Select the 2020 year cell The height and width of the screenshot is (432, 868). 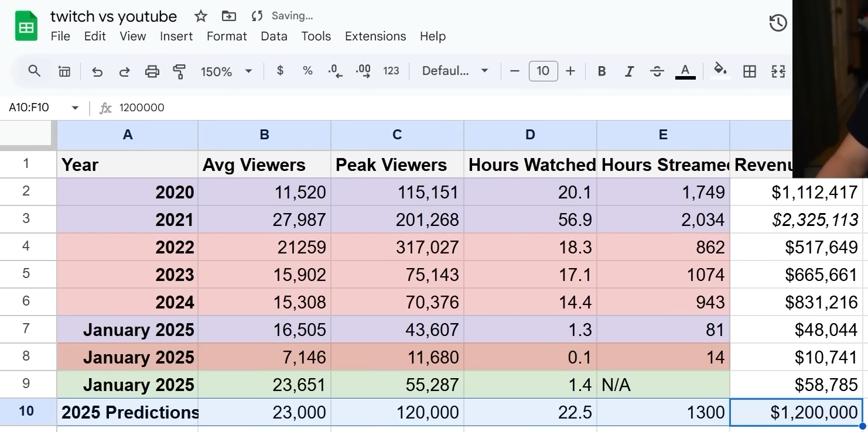[x=128, y=192]
